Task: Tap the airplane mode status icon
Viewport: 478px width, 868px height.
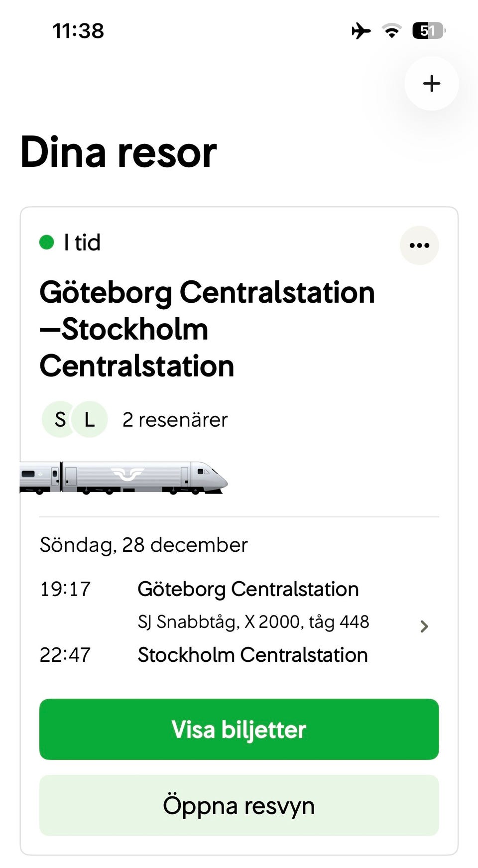Action: point(361,31)
